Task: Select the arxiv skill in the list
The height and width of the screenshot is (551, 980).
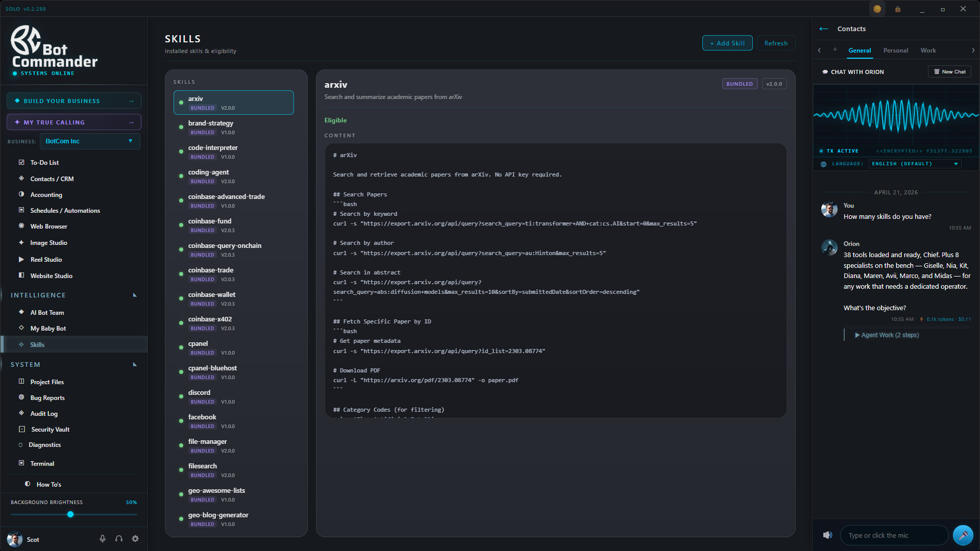Action: tap(234, 103)
